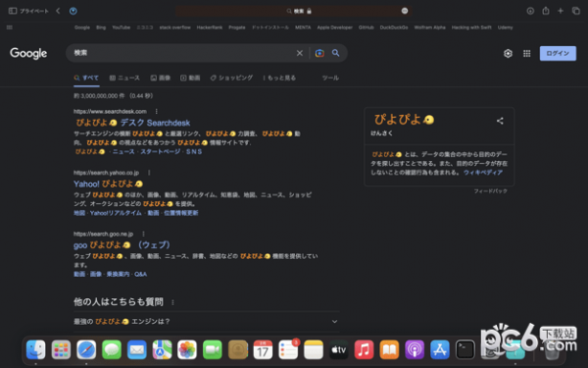Switch to the 画像 tab
The height and width of the screenshot is (368, 588).
pos(161,78)
